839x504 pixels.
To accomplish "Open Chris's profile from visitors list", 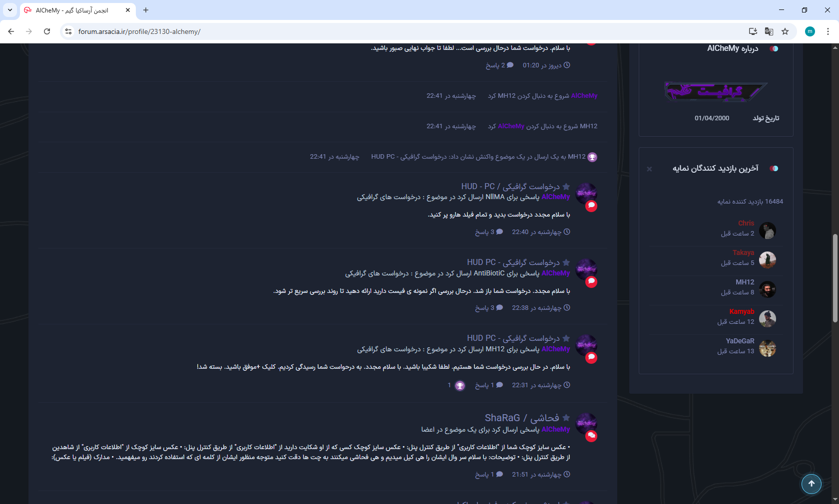I will tap(746, 223).
